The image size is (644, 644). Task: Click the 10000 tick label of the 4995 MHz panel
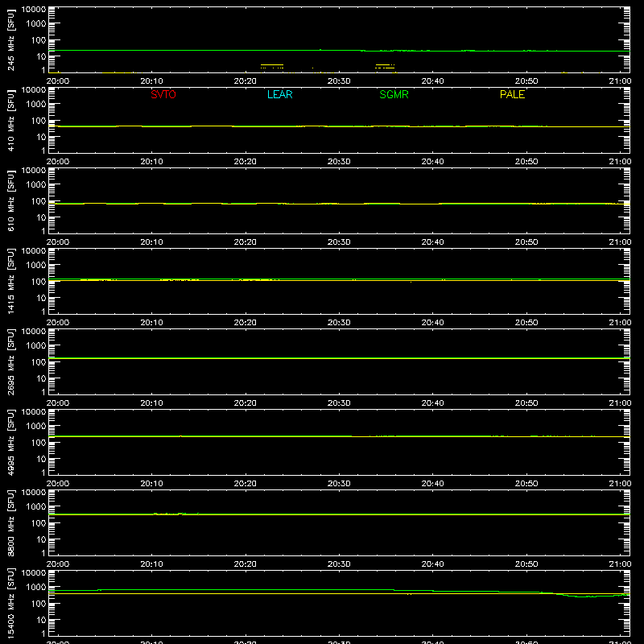[34, 412]
